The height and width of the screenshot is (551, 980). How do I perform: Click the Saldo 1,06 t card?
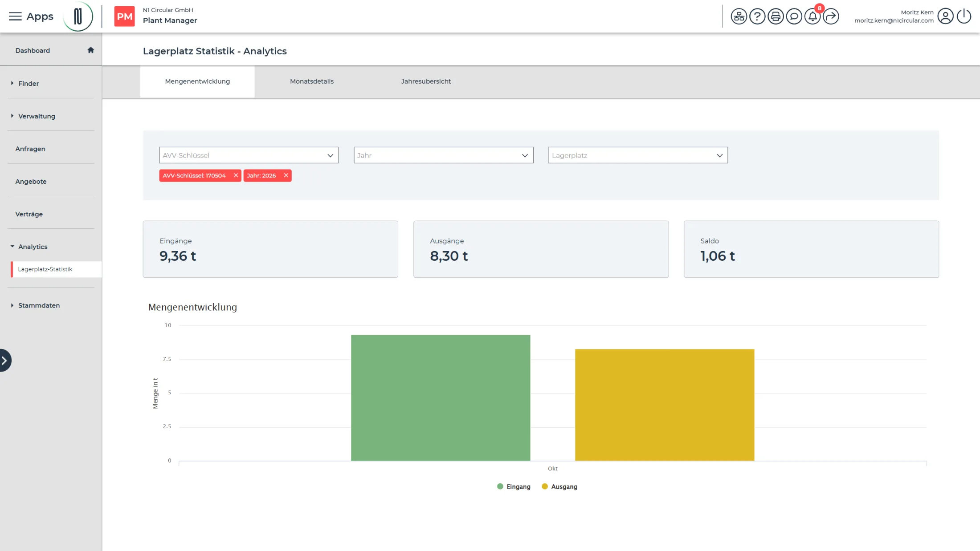point(811,249)
